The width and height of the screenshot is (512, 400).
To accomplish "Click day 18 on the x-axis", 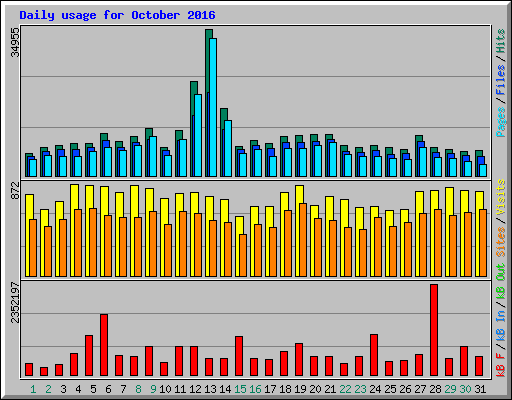I will [x=285, y=389].
